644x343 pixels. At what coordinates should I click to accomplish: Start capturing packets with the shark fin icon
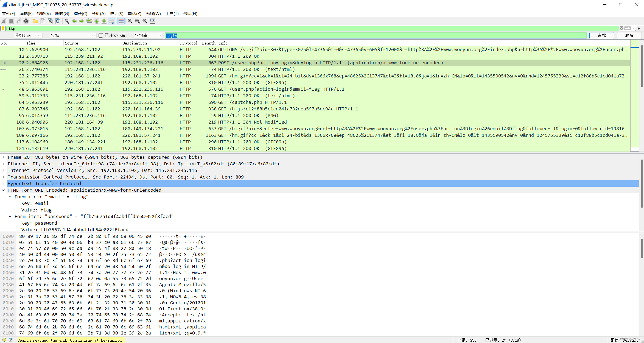point(4,21)
